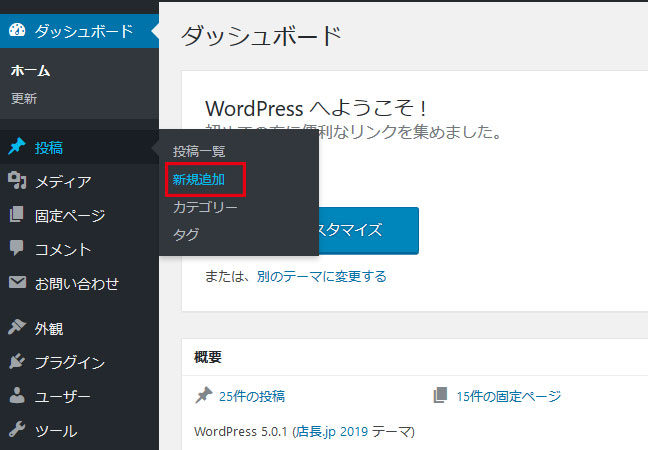The image size is (648, 450).
Task: Click the WordPress へようこそ！ heading
Action: point(316,109)
